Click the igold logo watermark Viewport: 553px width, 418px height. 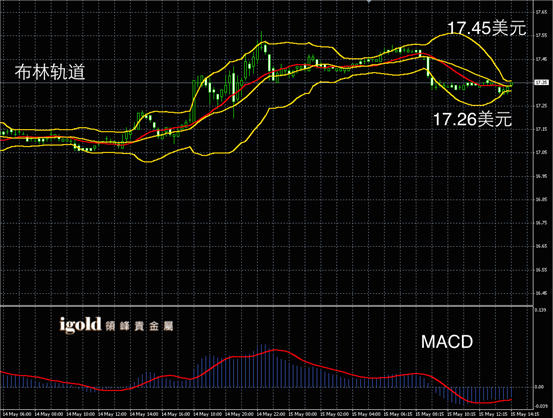[x=80, y=325]
